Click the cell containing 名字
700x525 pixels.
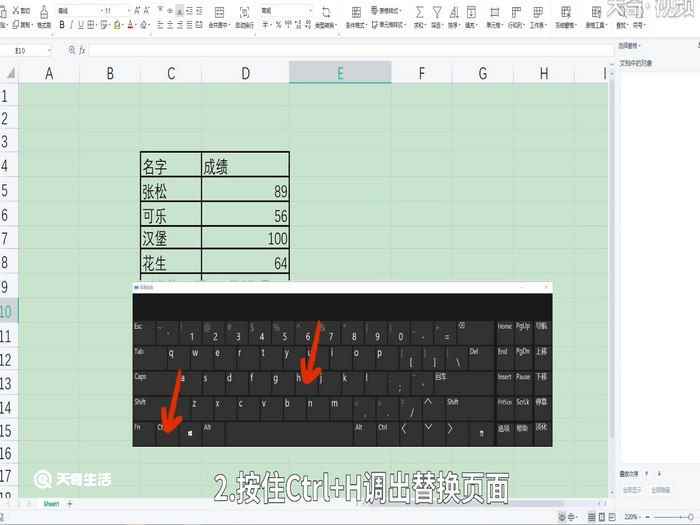click(171, 165)
